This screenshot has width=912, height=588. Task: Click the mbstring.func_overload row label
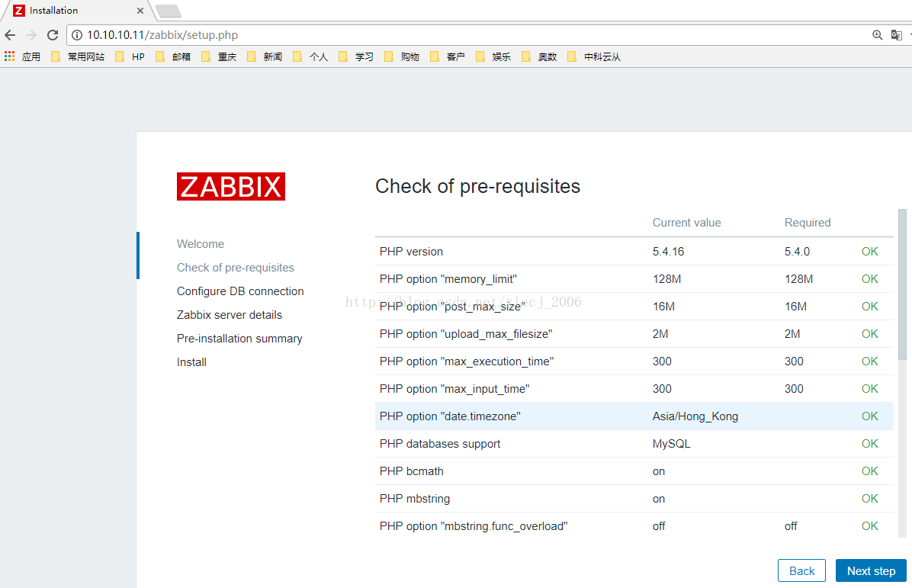pos(474,525)
